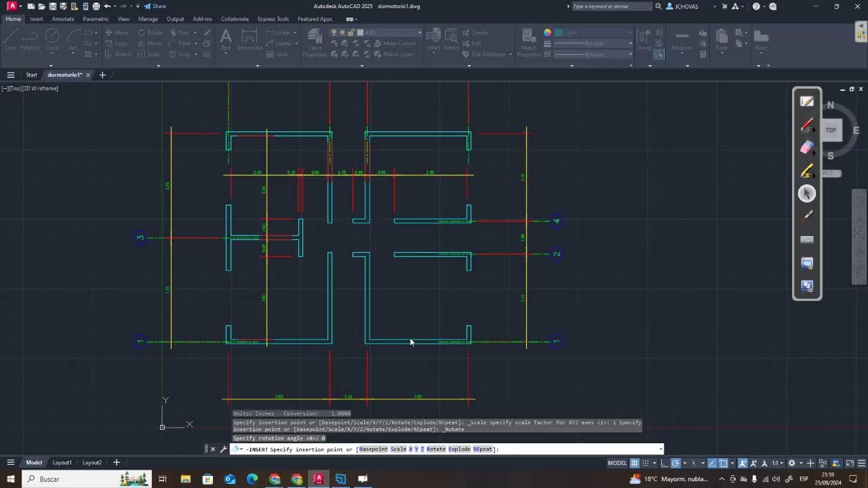The image size is (868, 488).
Task: Open the Annotate ribbon tab
Action: point(63,19)
